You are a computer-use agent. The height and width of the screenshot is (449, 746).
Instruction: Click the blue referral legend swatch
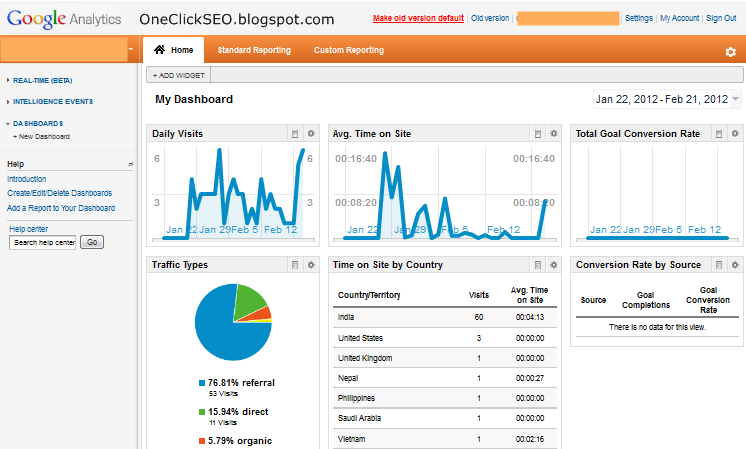[202, 383]
